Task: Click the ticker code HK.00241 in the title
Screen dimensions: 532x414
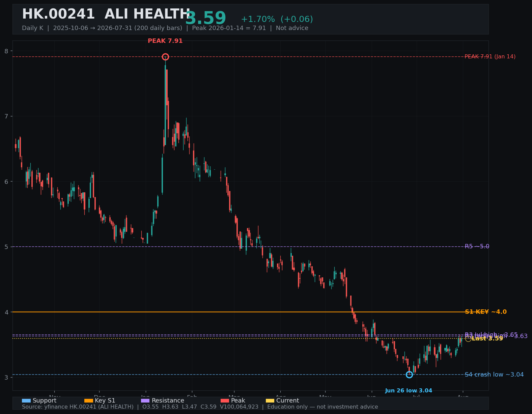Action: [58, 15]
